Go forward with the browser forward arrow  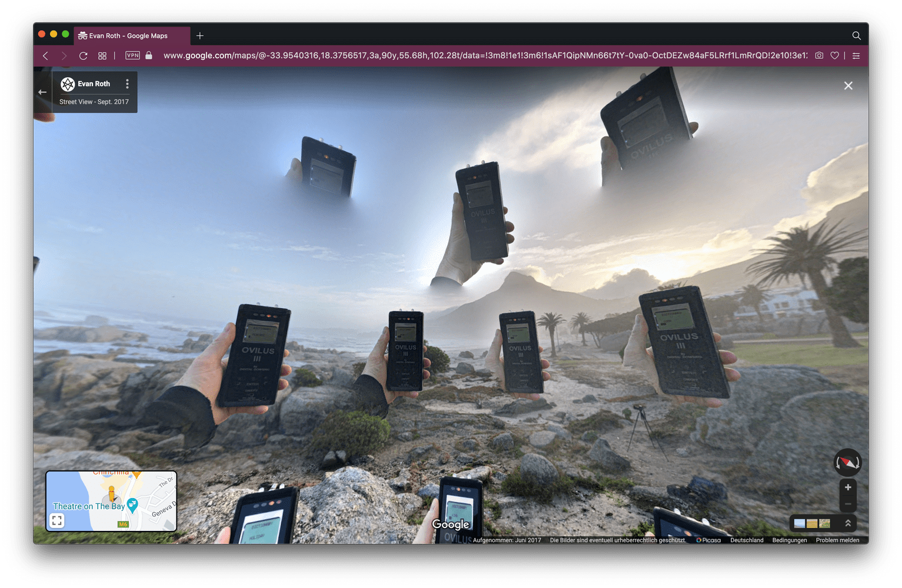coord(64,55)
